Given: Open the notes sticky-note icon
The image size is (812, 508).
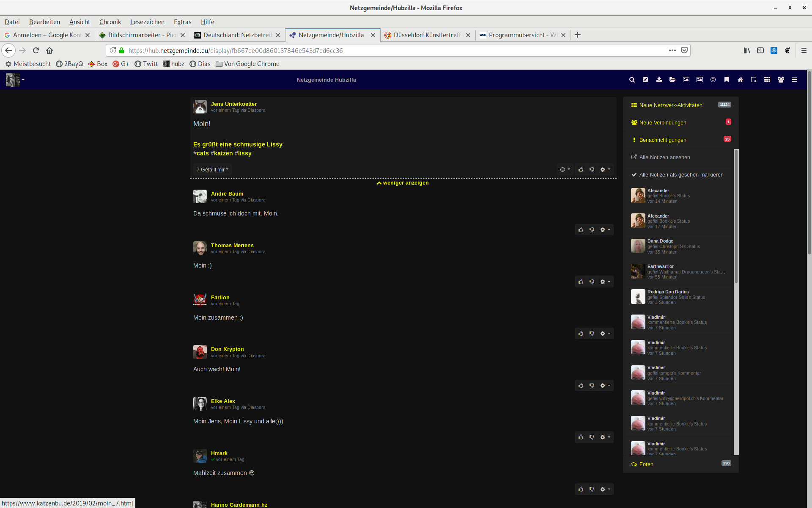Looking at the screenshot, I should click(x=754, y=80).
